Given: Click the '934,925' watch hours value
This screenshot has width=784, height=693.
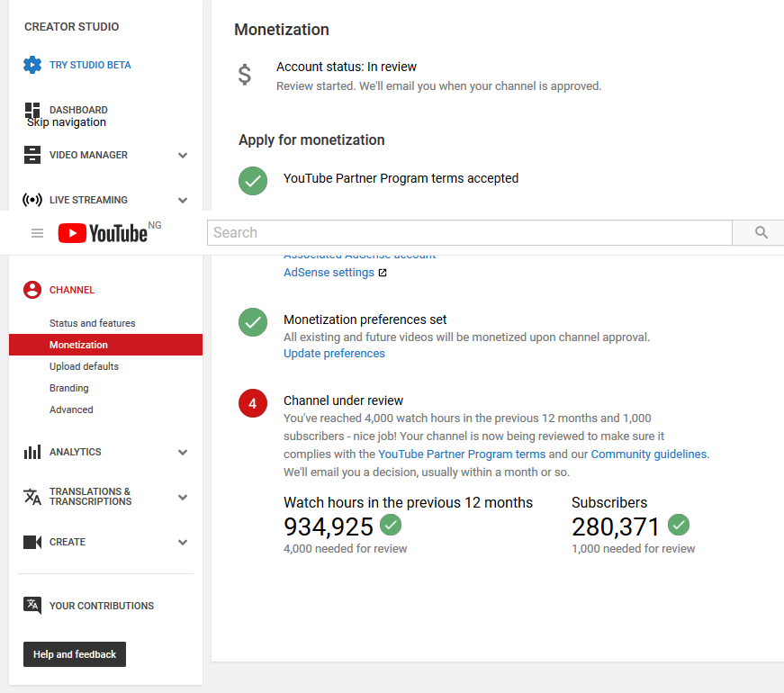Looking at the screenshot, I should pos(329,527).
